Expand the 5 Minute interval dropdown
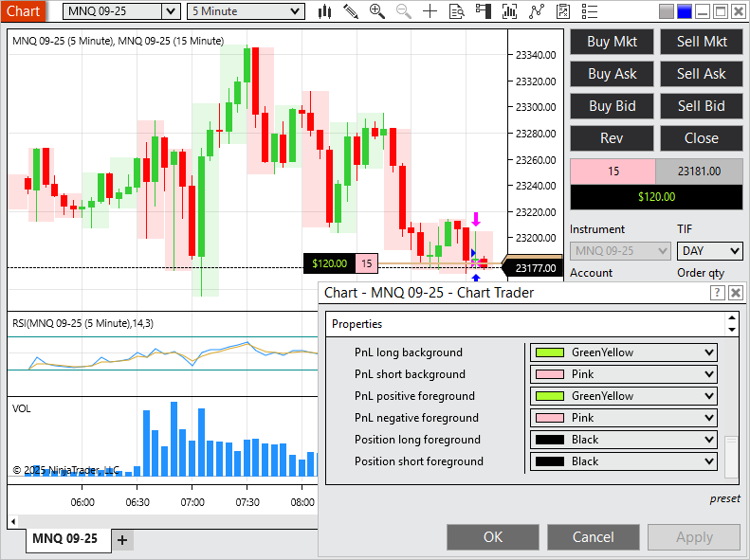 pos(246,11)
